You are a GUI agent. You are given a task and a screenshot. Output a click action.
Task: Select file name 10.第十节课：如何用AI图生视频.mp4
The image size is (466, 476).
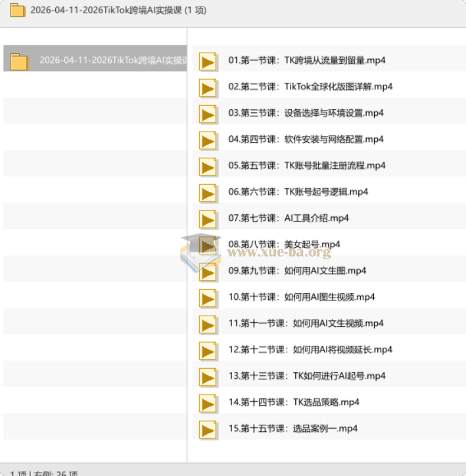(302, 297)
